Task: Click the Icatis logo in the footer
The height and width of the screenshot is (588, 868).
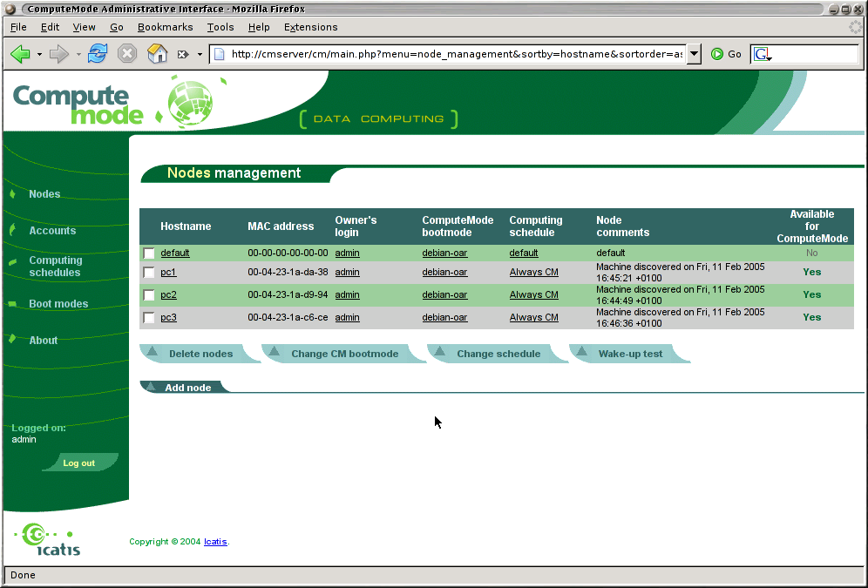Action: pos(48,539)
